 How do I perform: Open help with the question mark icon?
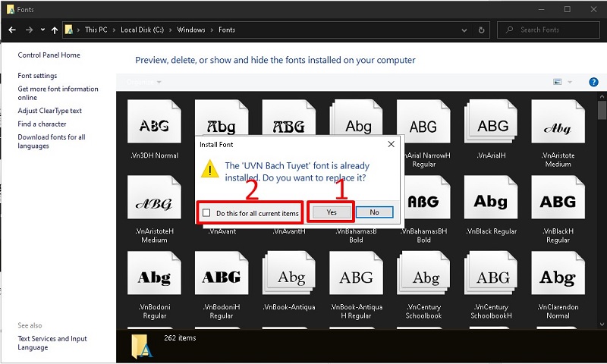593,82
